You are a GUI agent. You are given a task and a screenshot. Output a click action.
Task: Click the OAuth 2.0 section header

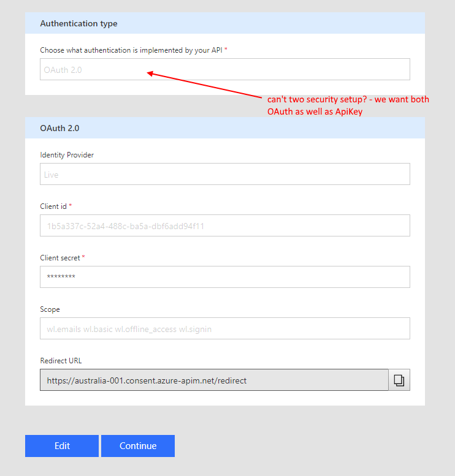click(59, 129)
